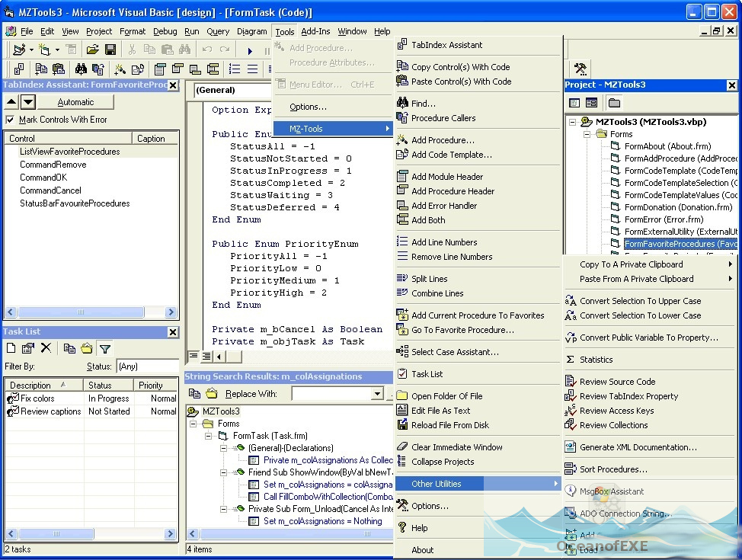Viewport: 742px width, 560px height.
Task: Click the Add Procedure Header toolbar icon
Action: 178,69
